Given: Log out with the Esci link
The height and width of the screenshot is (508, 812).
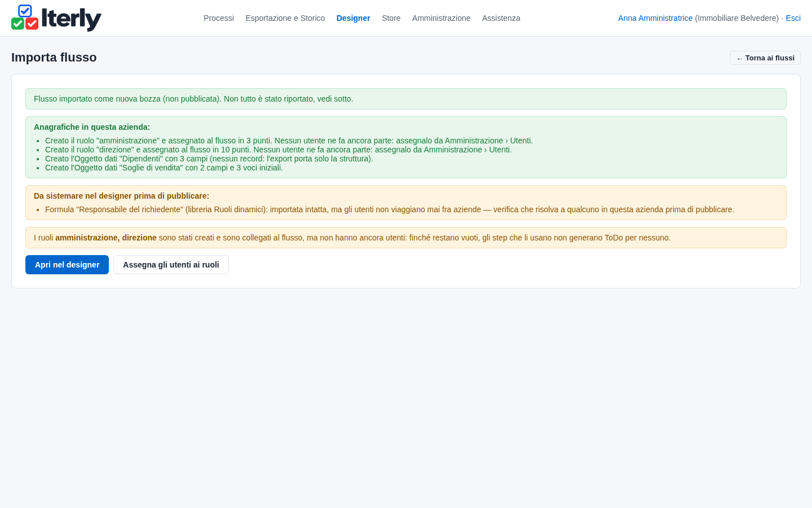Looking at the screenshot, I should pyautogui.click(x=793, y=18).
